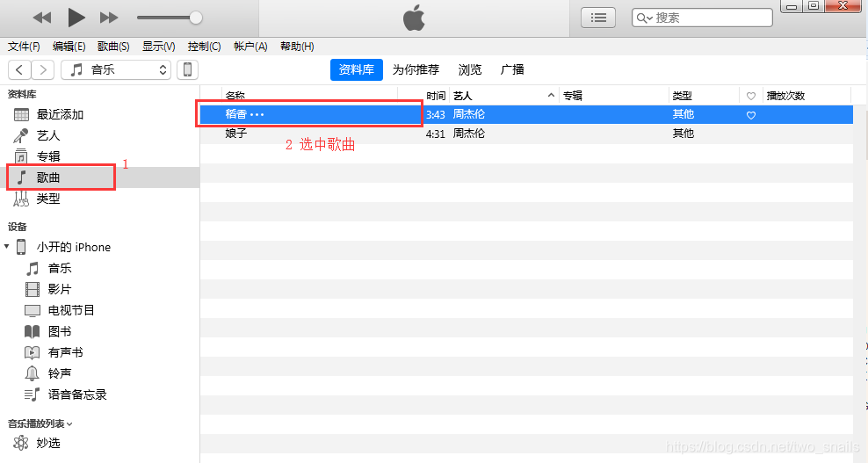Toggle the love heart for 稻香
This screenshot has height=463, width=868.
coord(750,115)
